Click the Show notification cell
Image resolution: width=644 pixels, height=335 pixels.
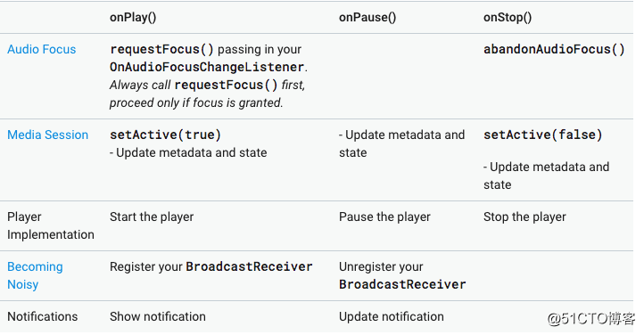158,316
